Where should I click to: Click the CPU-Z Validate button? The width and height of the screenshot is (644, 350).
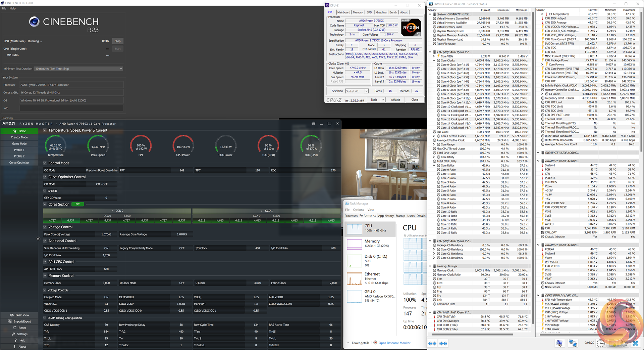click(395, 100)
